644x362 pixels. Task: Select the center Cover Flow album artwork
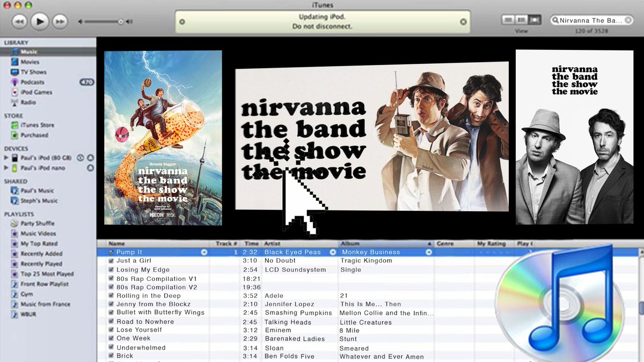tap(372, 137)
